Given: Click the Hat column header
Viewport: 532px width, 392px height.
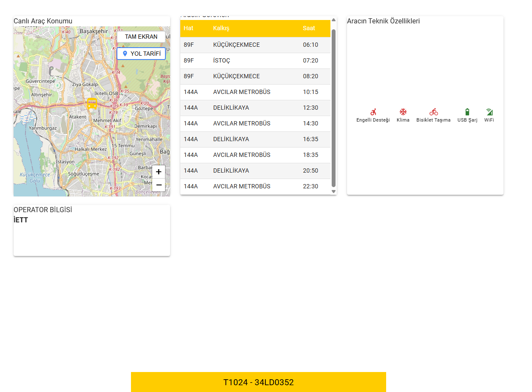Looking at the screenshot, I should click(x=188, y=28).
